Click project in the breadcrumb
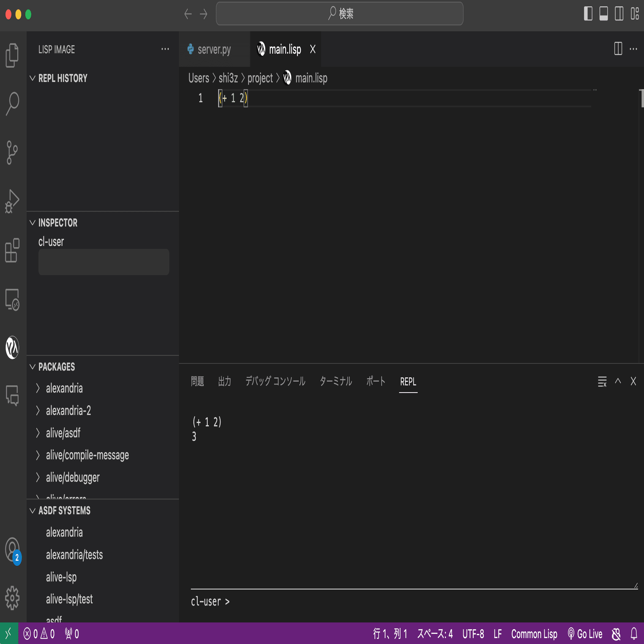 click(260, 78)
